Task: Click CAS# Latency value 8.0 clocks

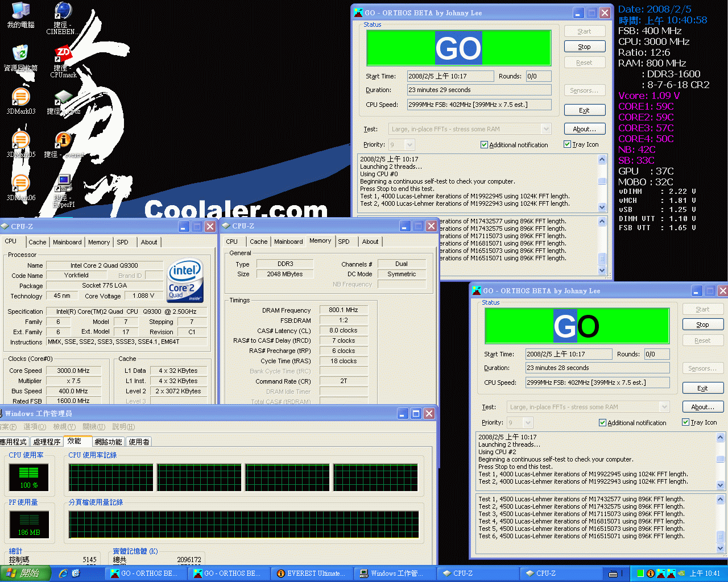Action: click(344, 330)
